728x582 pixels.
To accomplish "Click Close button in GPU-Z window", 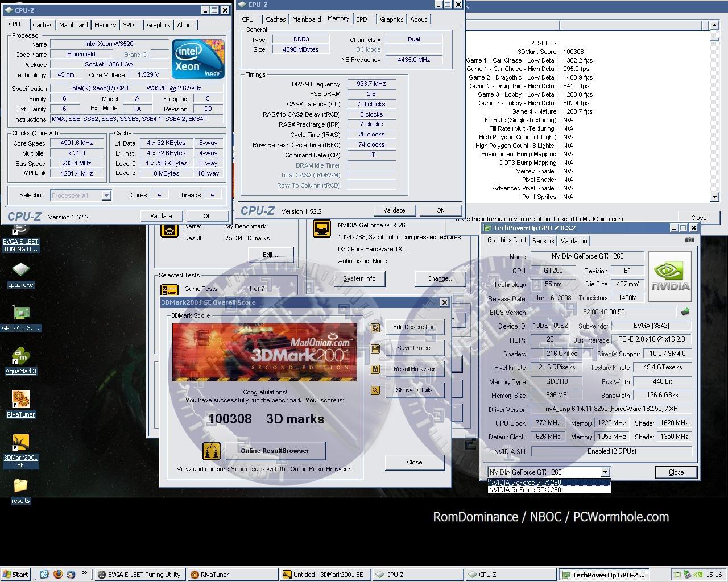I will (676, 472).
